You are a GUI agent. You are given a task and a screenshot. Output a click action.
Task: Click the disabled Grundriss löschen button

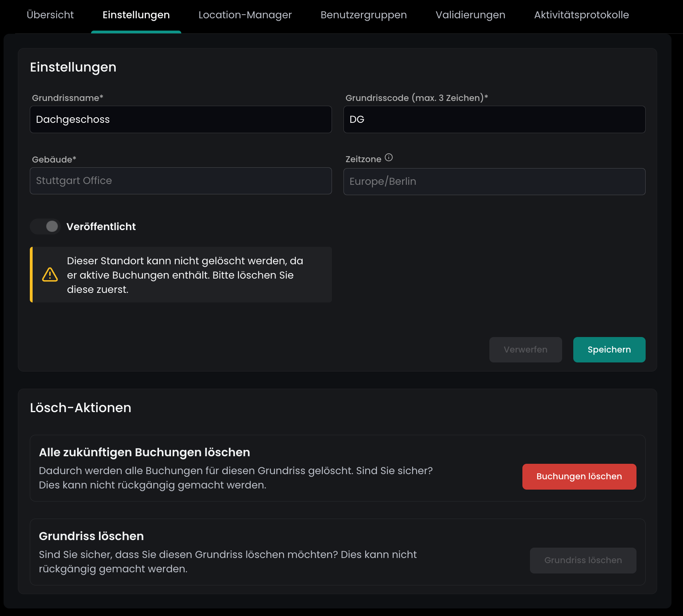583,560
